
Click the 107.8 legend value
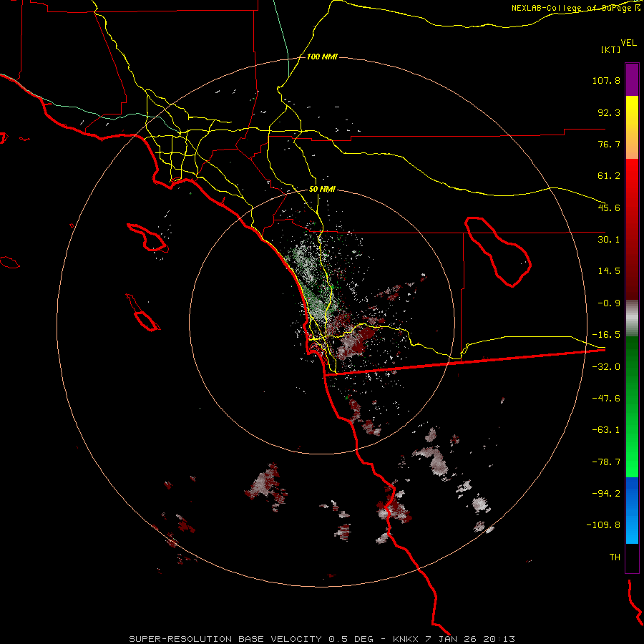[x=606, y=80]
